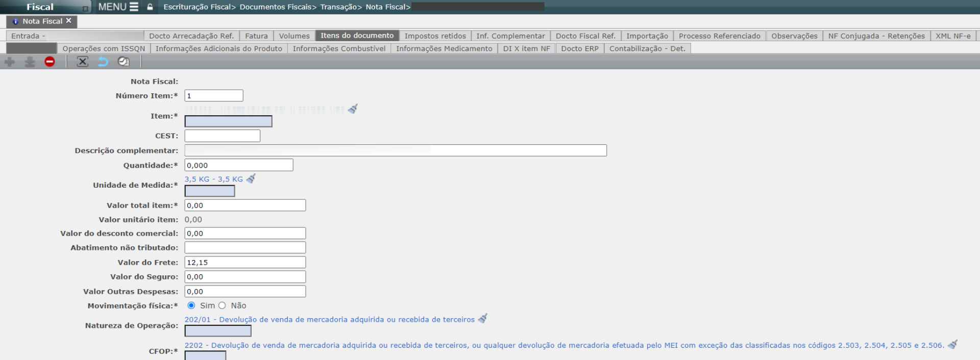Image resolution: width=980 pixels, height=360 pixels.
Task: Switch to the Impostos retidos tab
Action: point(435,36)
